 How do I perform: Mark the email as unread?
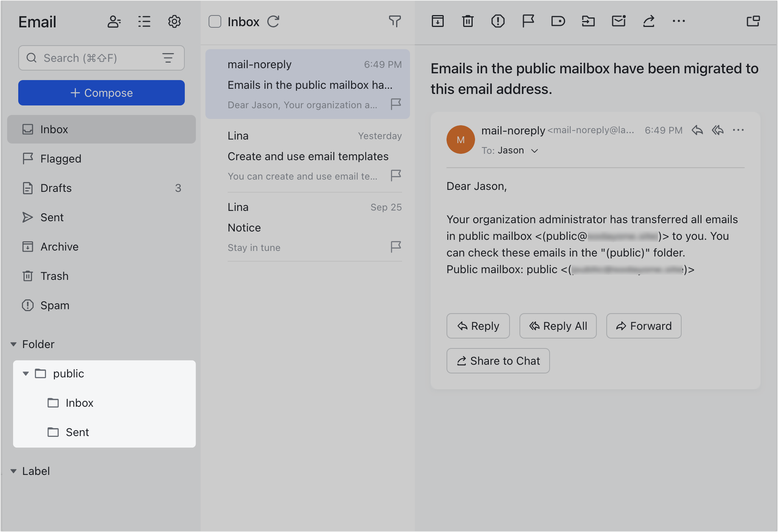click(x=619, y=21)
